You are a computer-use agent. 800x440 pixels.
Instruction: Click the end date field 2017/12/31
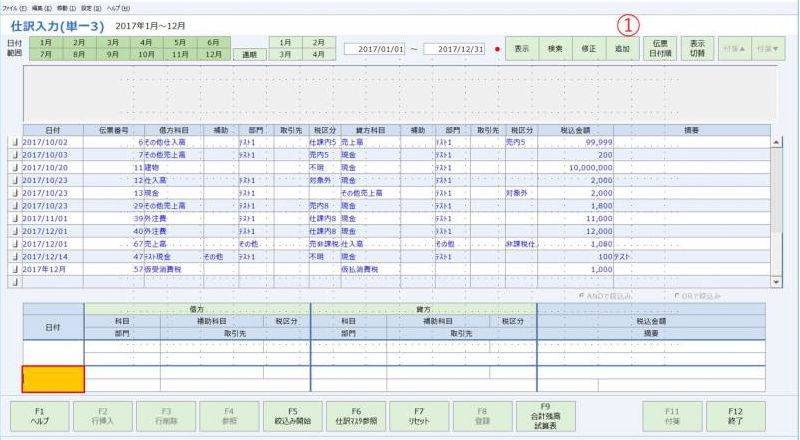point(454,49)
